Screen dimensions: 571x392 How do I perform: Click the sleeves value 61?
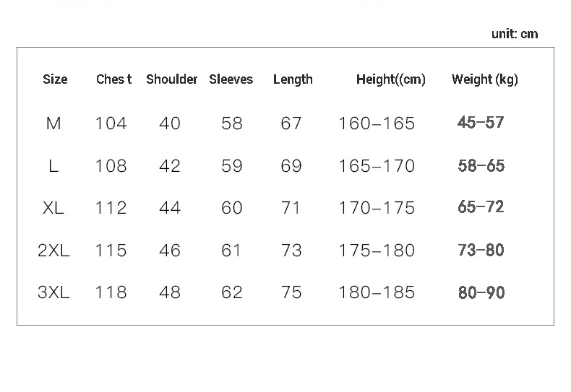[x=231, y=251]
